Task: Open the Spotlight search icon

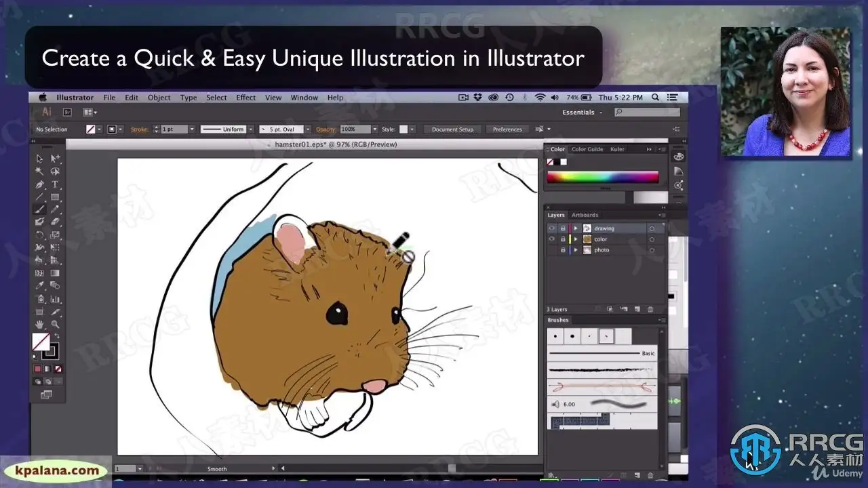Action: [655, 98]
